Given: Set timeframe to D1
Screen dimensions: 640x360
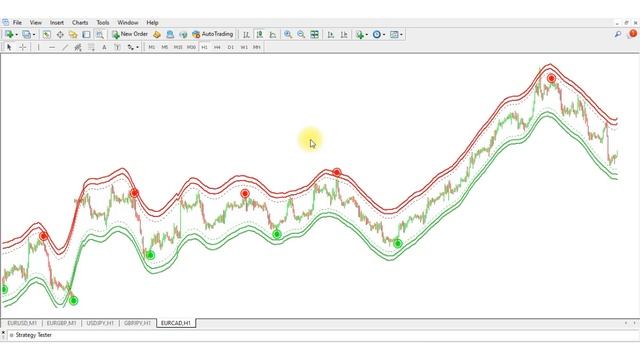Looking at the screenshot, I should pyautogui.click(x=231, y=47).
